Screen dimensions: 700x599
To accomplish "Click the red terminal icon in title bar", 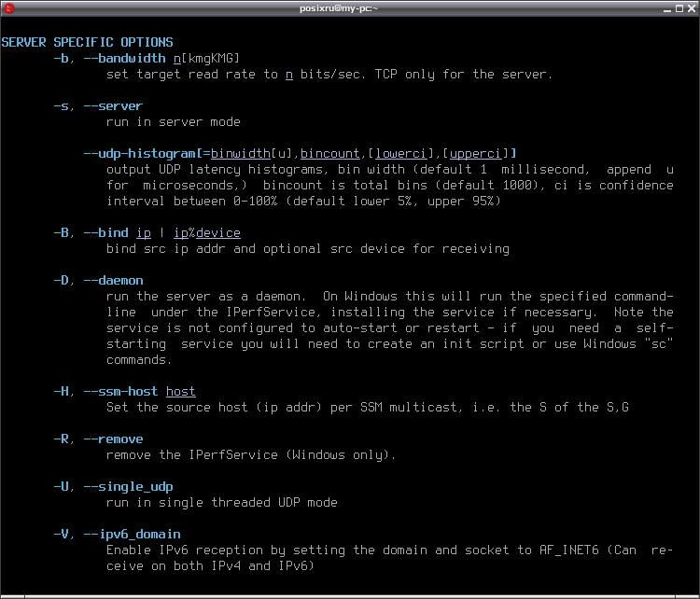I will [8, 8].
